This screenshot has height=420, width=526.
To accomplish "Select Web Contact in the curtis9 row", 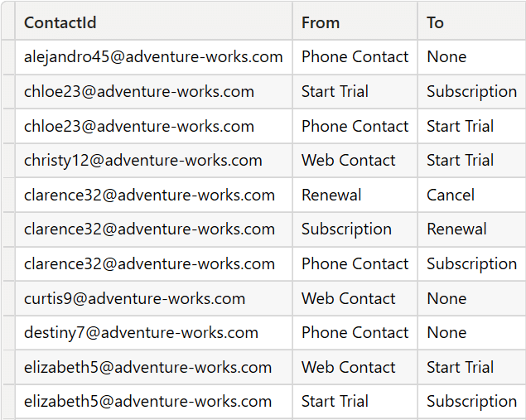I will pyautogui.click(x=355, y=298).
